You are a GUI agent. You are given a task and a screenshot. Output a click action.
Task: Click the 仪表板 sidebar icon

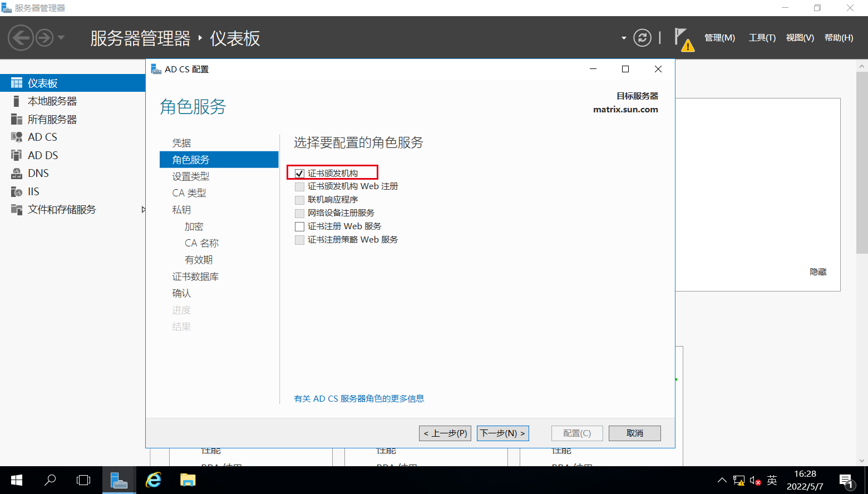click(x=17, y=83)
